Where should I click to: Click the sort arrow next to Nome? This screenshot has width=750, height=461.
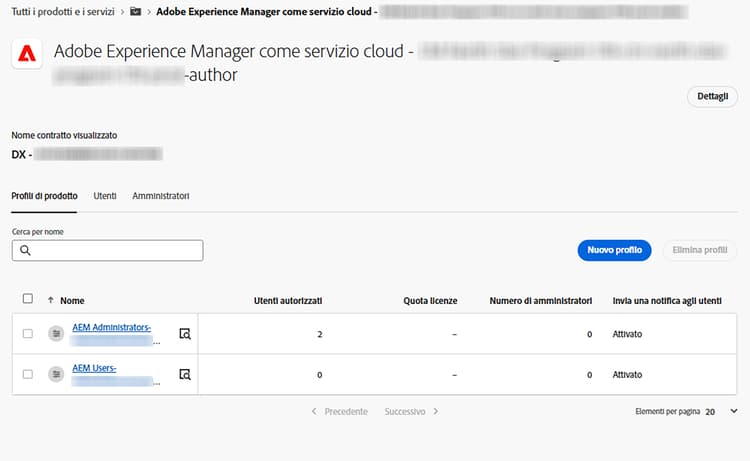tap(51, 300)
